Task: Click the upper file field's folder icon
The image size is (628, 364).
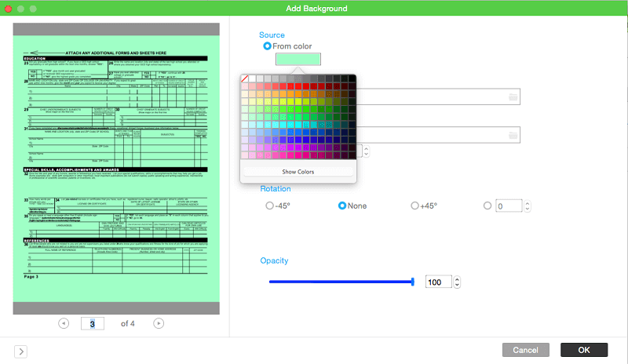Action: (x=513, y=97)
